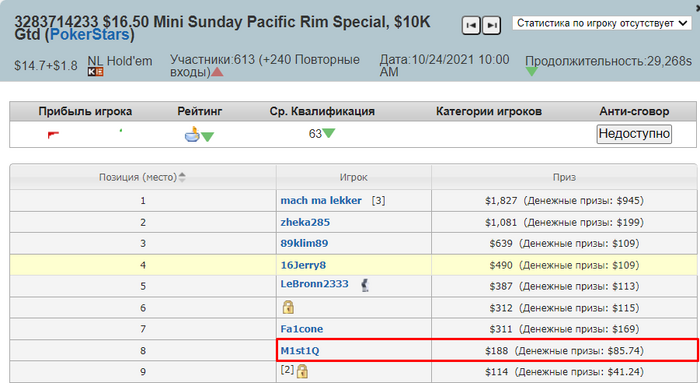This screenshot has width=700, height=383.
Task: Click the Игрок column header
Action: pyautogui.click(x=354, y=177)
